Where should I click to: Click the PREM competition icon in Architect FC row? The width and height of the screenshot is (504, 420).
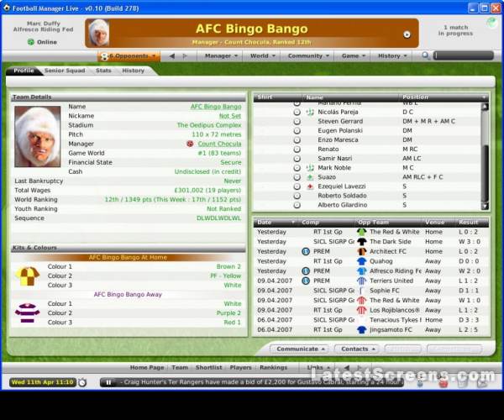coord(306,251)
